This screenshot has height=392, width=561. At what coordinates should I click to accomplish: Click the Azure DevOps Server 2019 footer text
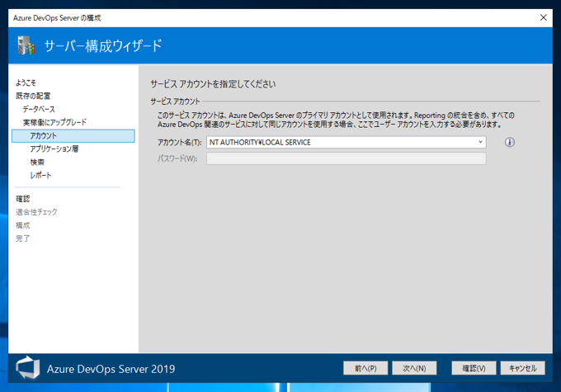point(111,369)
